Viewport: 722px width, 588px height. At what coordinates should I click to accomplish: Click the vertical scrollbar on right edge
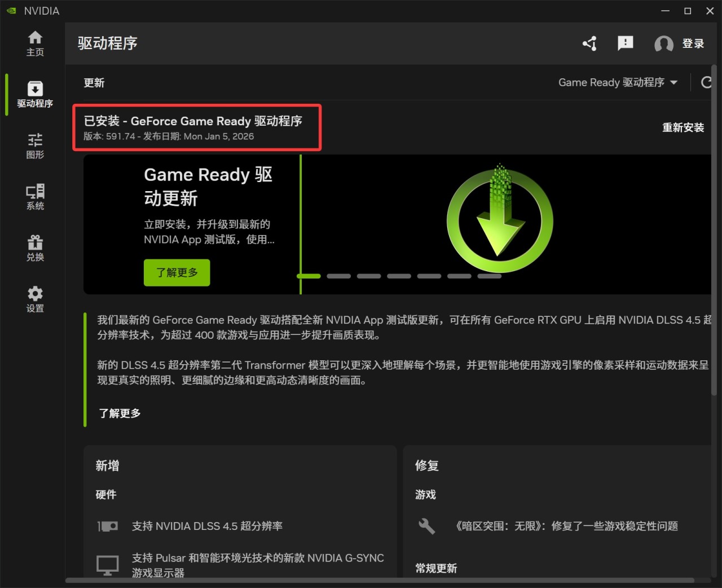pos(717,226)
